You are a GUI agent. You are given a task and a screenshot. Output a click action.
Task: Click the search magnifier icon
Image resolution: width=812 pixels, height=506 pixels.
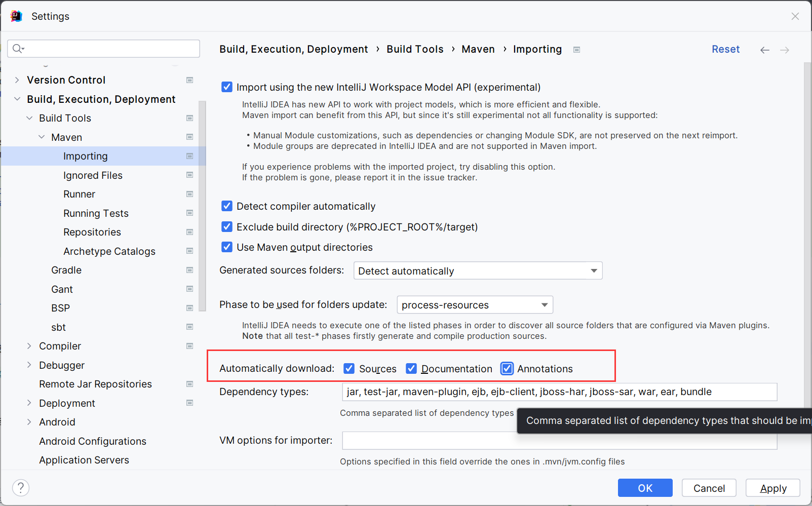click(x=18, y=49)
